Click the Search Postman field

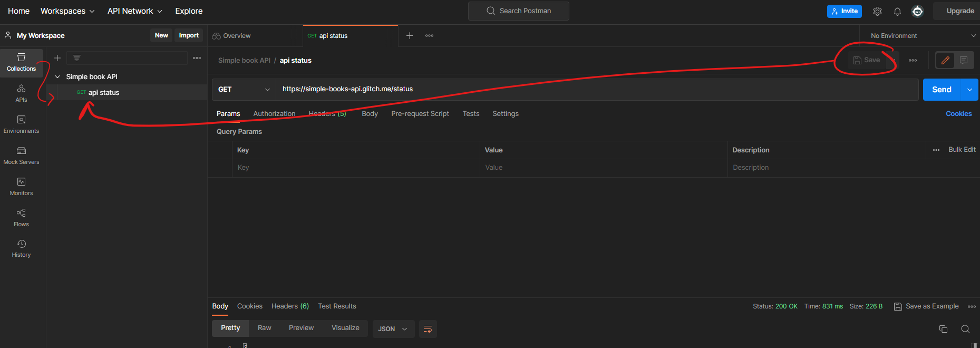point(519,11)
